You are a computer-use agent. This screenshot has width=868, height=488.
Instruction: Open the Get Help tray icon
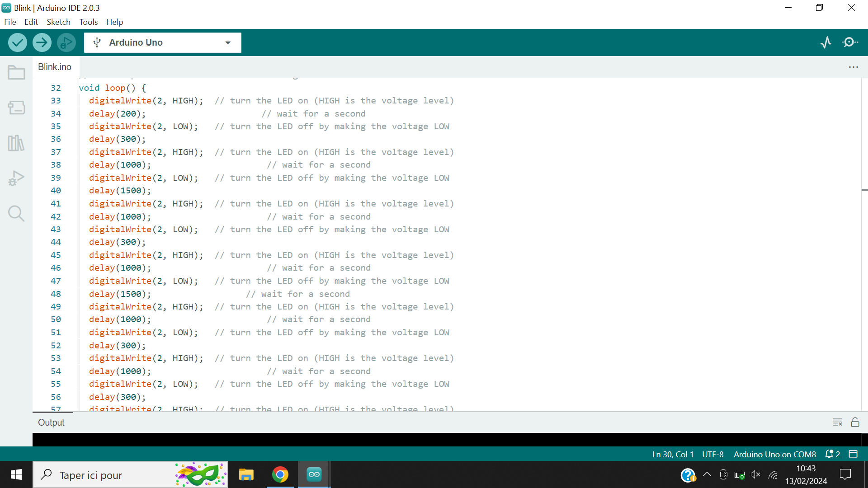688,475
